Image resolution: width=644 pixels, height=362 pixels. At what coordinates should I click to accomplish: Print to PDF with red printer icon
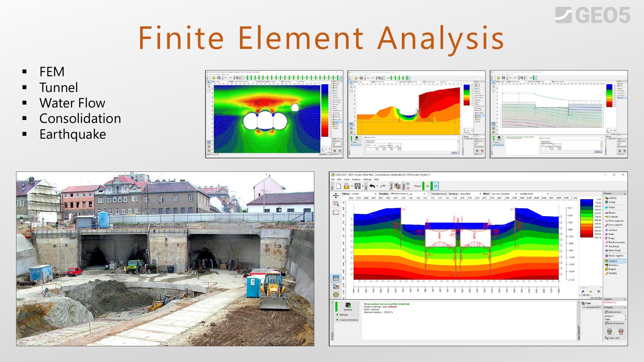click(621, 331)
